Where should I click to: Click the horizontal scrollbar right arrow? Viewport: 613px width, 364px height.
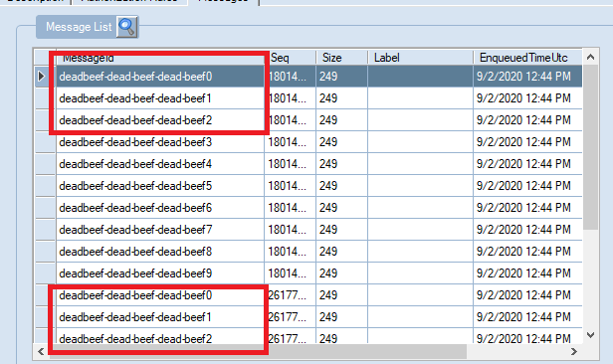click(x=573, y=351)
